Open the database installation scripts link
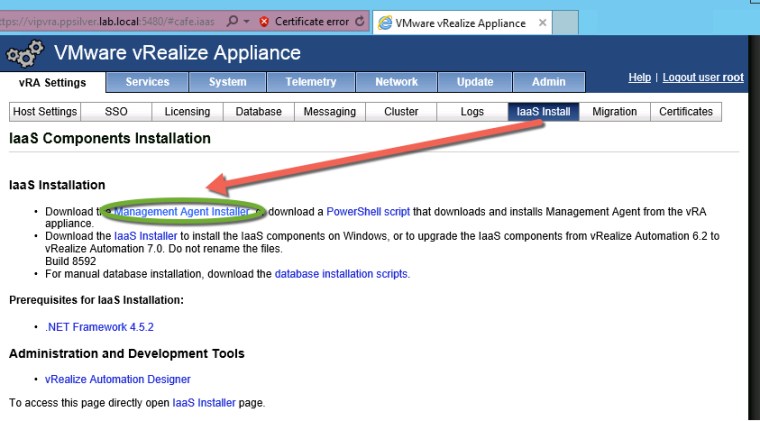Image resolution: width=760 pixels, height=421 pixels. coord(342,274)
